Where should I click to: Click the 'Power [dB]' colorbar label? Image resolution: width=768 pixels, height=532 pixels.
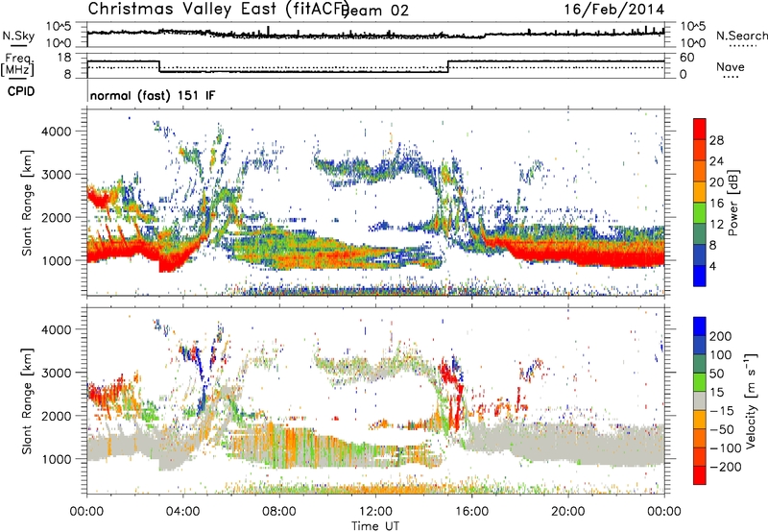tap(732, 203)
